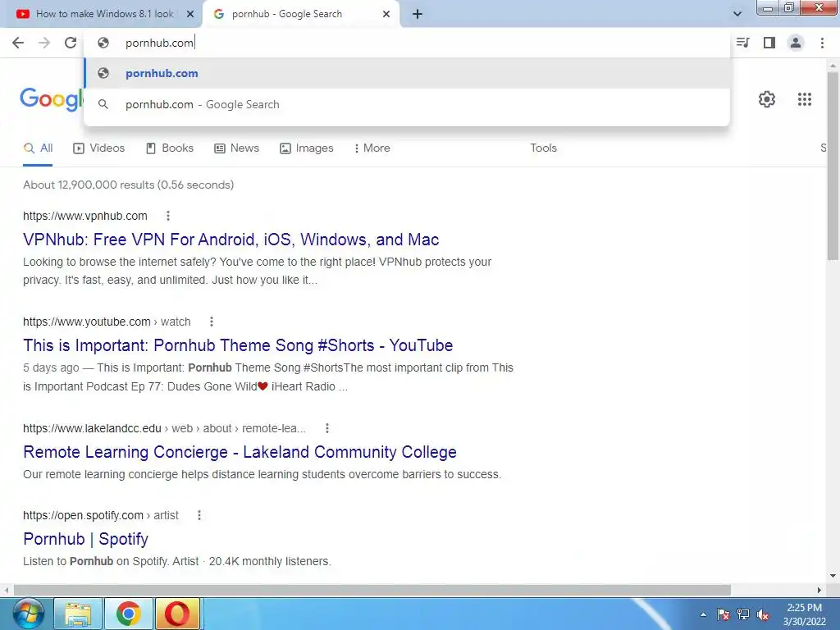This screenshot has width=840, height=630.
Task: Open options for the vpnhub.com result
Action: click(x=168, y=216)
